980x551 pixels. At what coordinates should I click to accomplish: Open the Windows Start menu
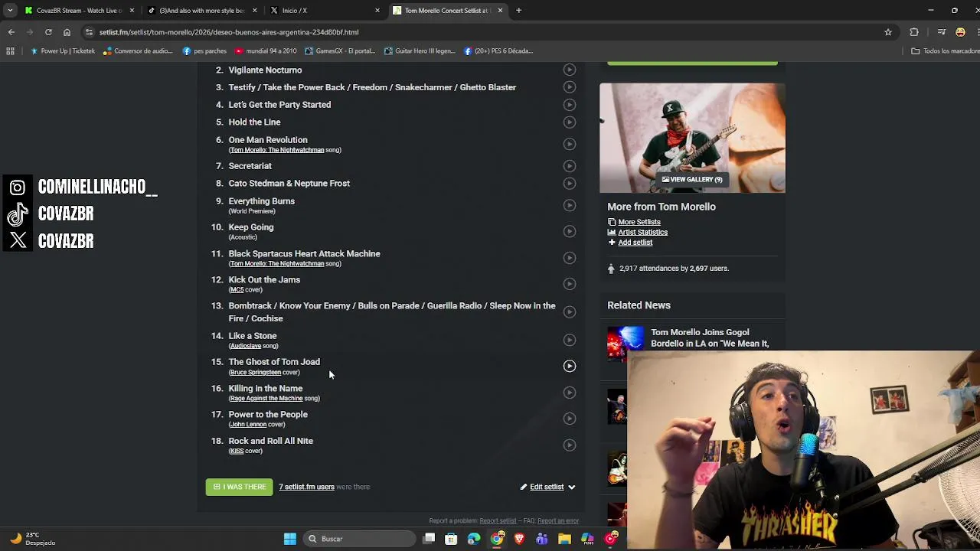(290, 539)
